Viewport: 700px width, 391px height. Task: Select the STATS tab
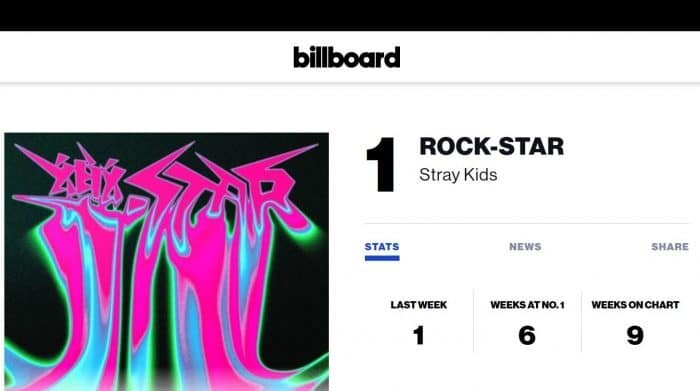coord(382,246)
